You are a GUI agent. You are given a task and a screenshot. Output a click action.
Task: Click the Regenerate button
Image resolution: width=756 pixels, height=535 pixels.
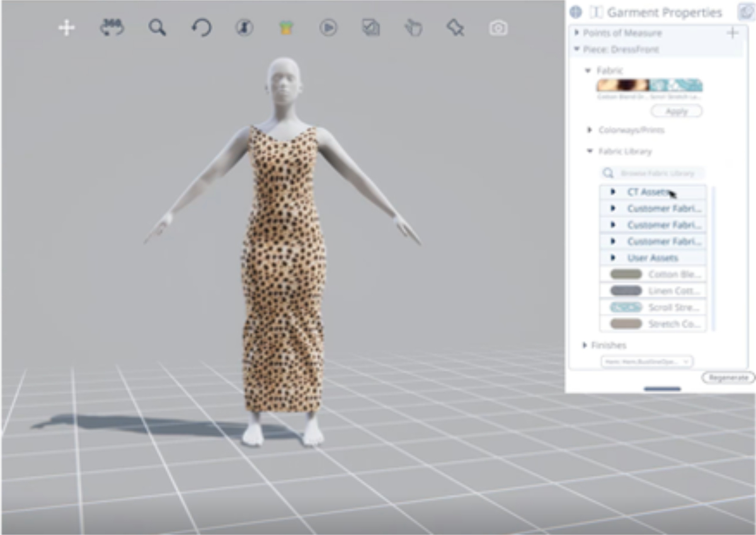[728, 377]
